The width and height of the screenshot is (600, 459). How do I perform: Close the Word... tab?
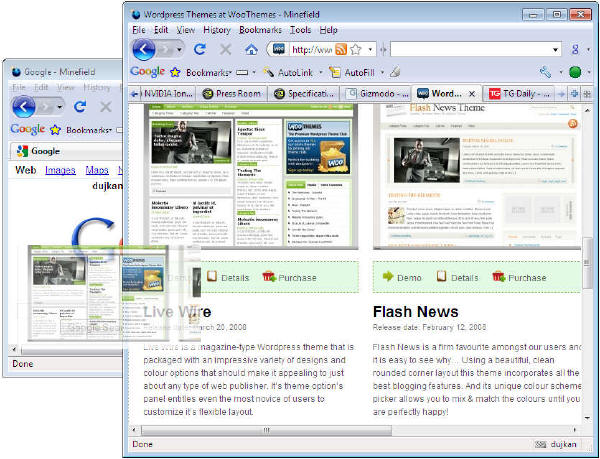click(472, 94)
